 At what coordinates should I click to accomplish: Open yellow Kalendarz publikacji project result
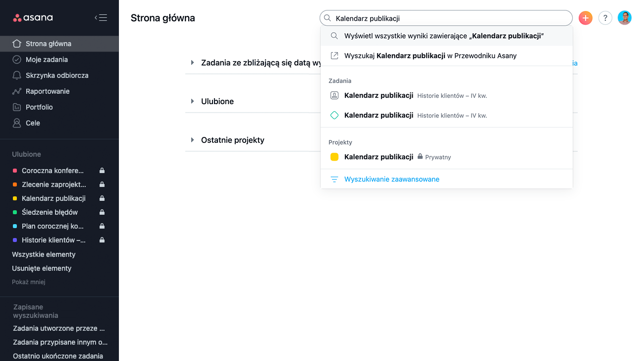point(446,157)
